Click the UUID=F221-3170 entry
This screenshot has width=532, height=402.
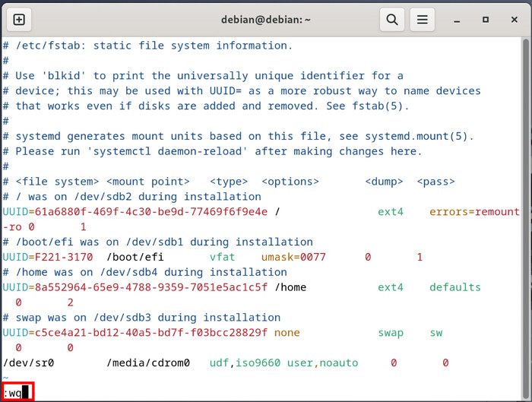(x=48, y=257)
